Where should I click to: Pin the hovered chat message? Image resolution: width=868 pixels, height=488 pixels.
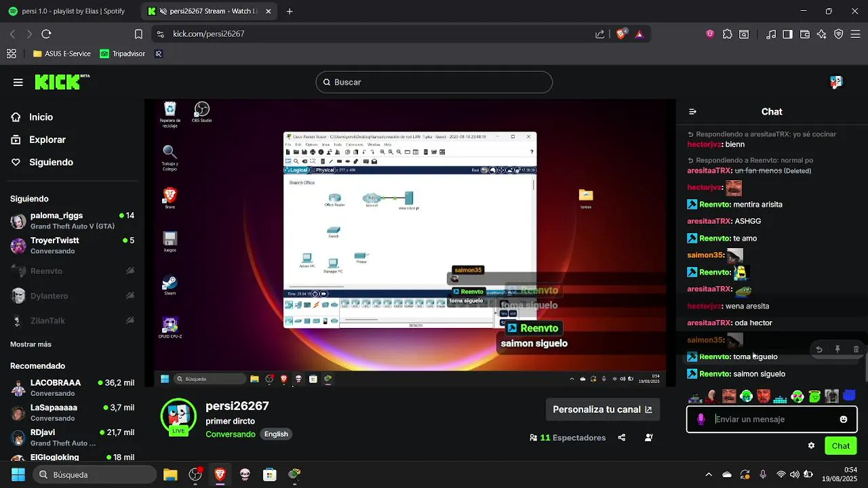point(837,350)
